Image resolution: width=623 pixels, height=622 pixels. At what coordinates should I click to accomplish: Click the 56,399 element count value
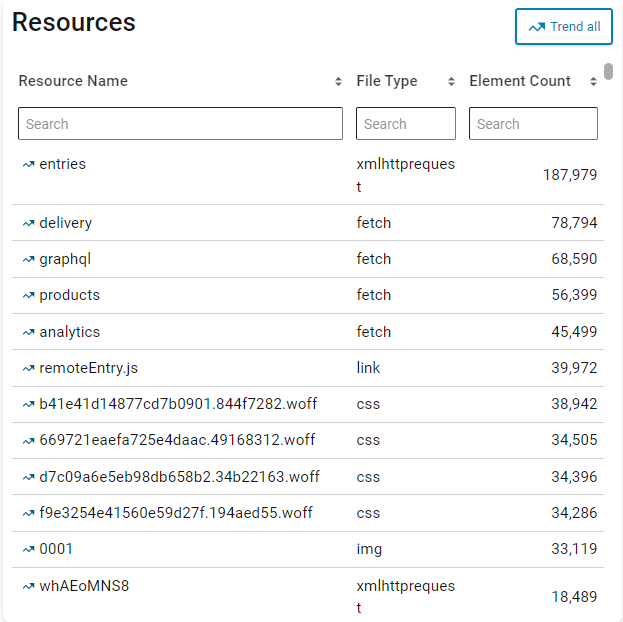point(574,295)
